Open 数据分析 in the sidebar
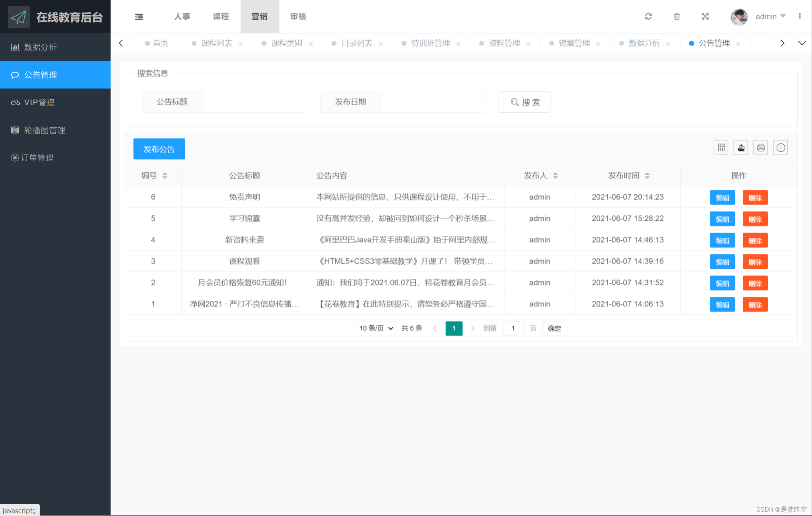812x516 pixels. (55, 47)
